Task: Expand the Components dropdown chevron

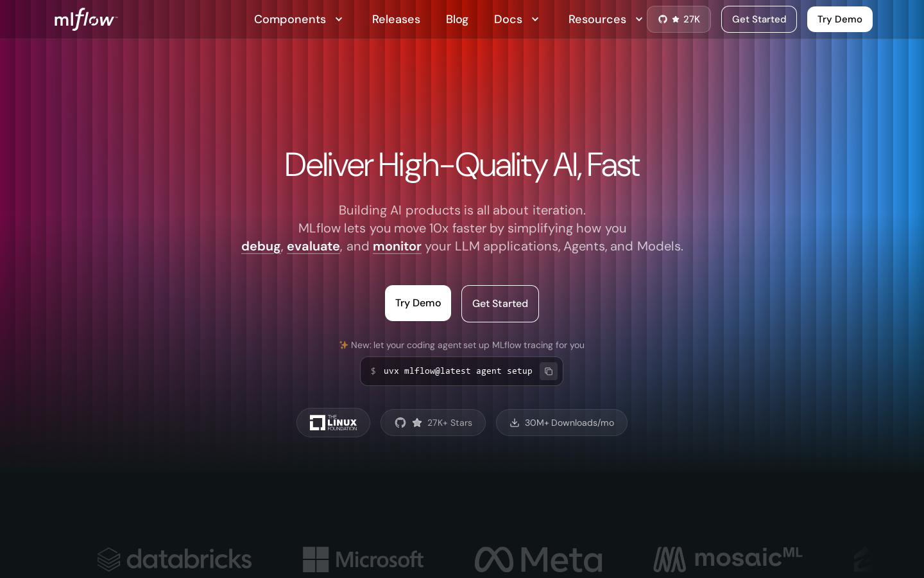Action: pos(339,19)
